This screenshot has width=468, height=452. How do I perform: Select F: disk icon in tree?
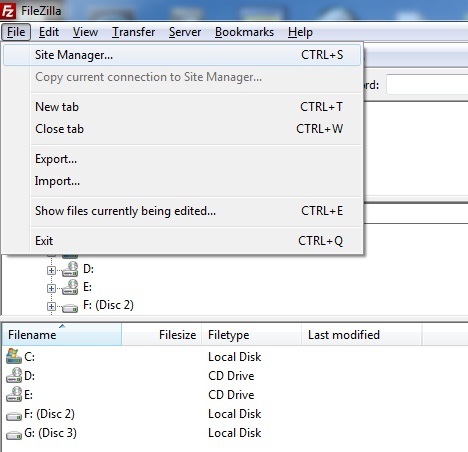coord(70,308)
